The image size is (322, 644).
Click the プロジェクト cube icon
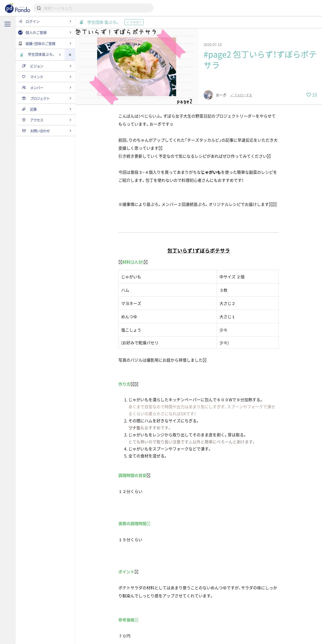coord(24,98)
